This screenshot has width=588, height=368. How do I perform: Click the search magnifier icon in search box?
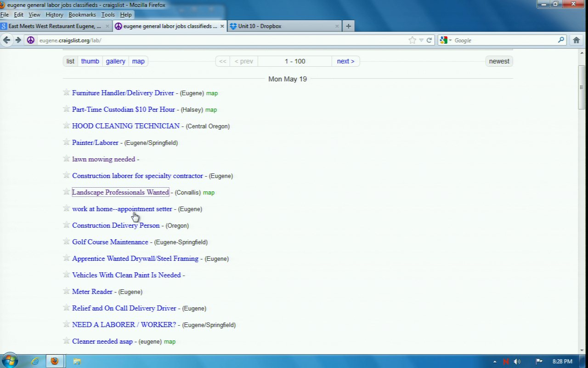(561, 40)
